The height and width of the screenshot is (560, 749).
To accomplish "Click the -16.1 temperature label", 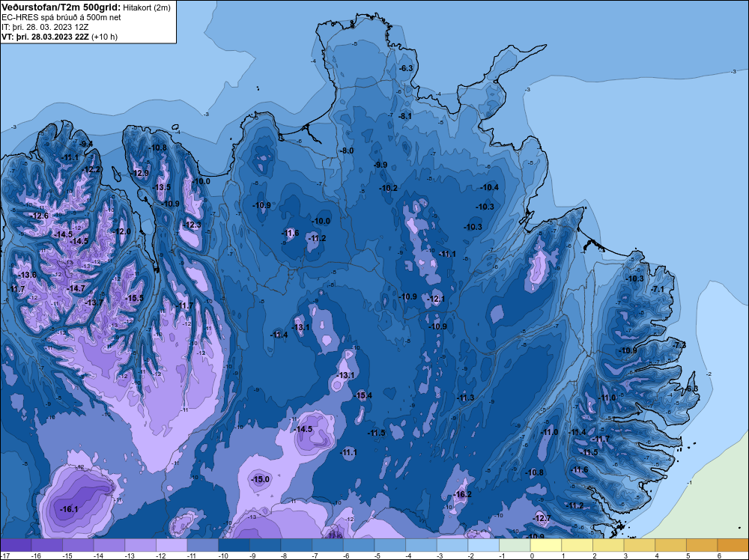I will (69, 509).
